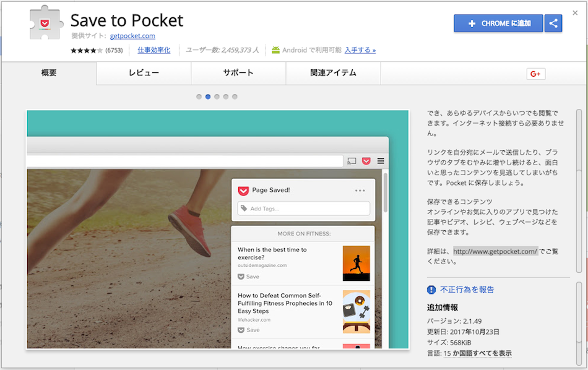Click the Pocket logo beside Page Saved!

[x=243, y=191]
